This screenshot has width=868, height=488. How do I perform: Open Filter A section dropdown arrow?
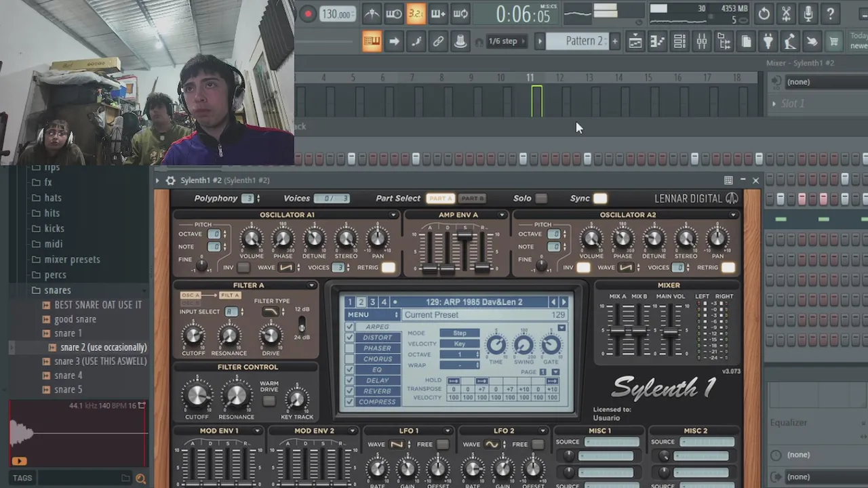tap(312, 285)
